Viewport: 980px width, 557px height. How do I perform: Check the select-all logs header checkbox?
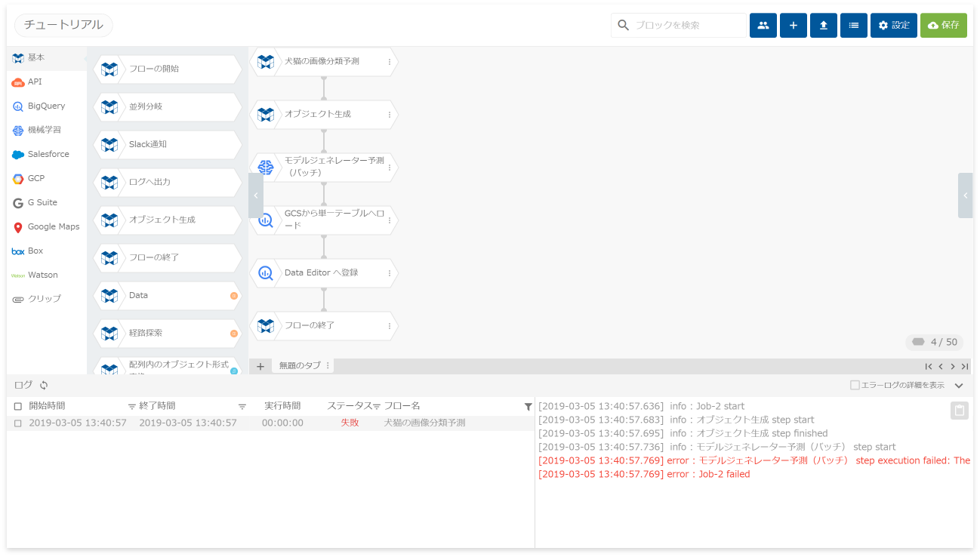(x=18, y=406)
